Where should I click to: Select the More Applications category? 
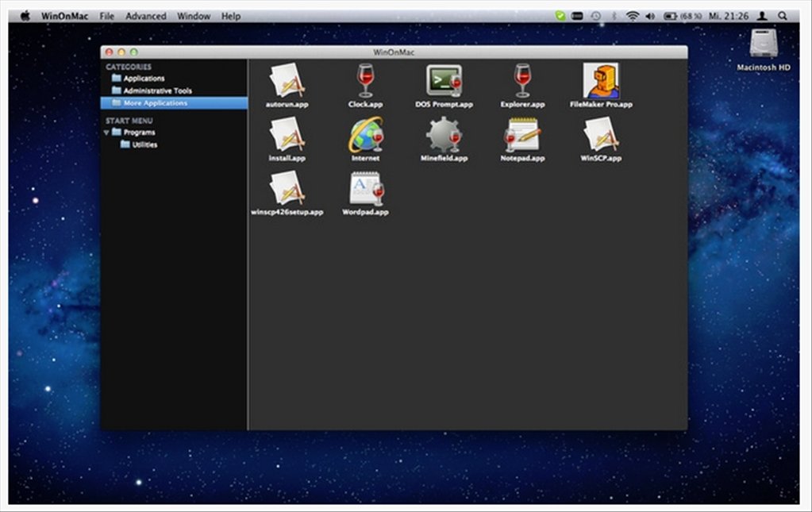[x=174, y=103]
